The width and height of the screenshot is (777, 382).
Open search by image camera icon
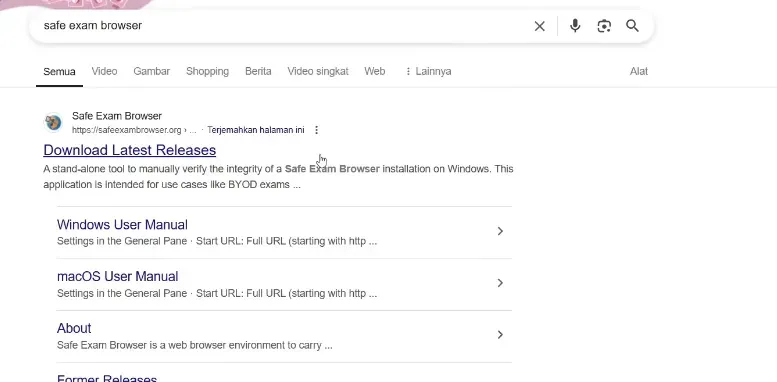[x=604, y=26]
